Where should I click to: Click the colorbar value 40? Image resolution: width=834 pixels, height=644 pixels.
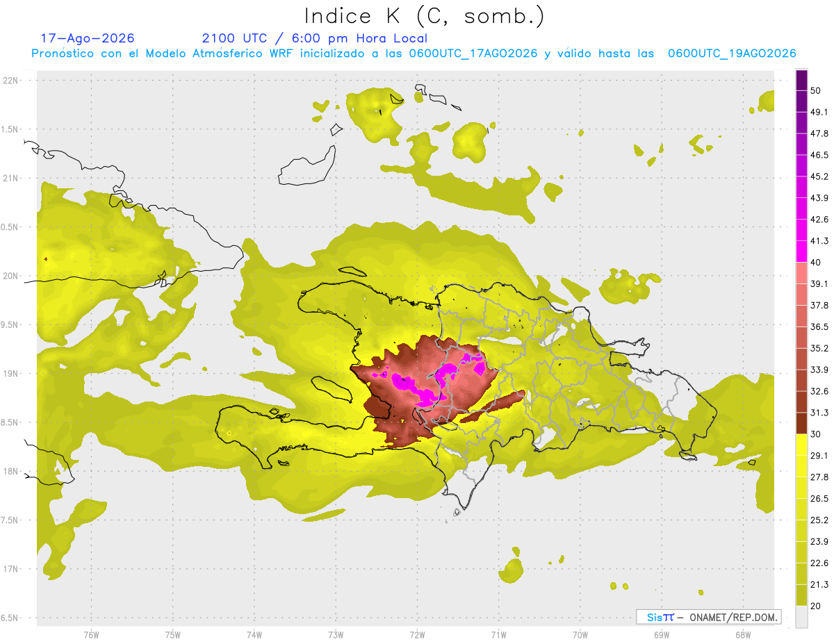(816, 263)
